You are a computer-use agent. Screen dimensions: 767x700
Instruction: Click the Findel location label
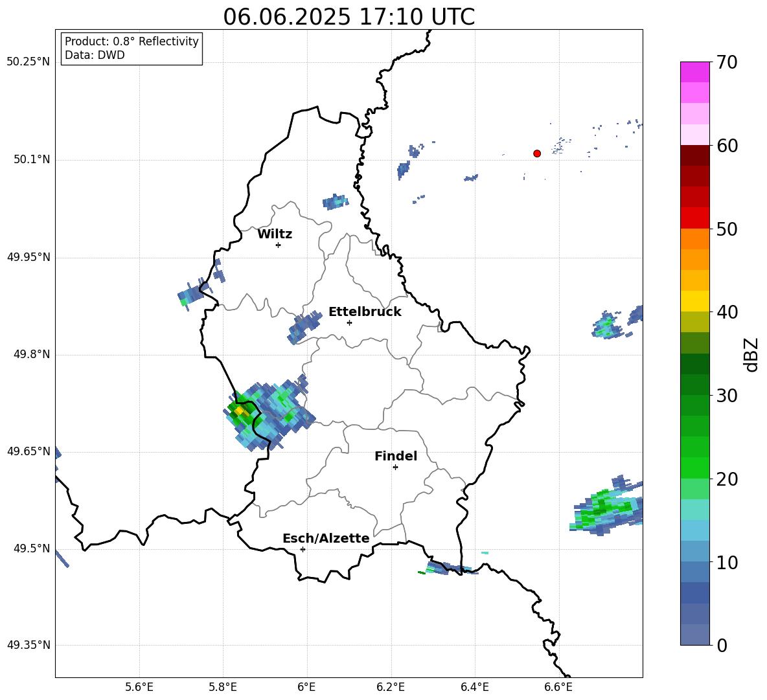(396, 456)
